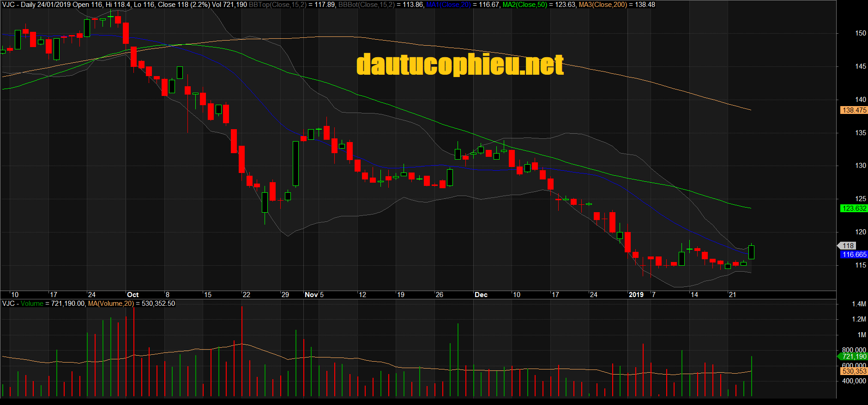Click the blue 116.665 MA20 price tag
868x405 pixels.
854,255
